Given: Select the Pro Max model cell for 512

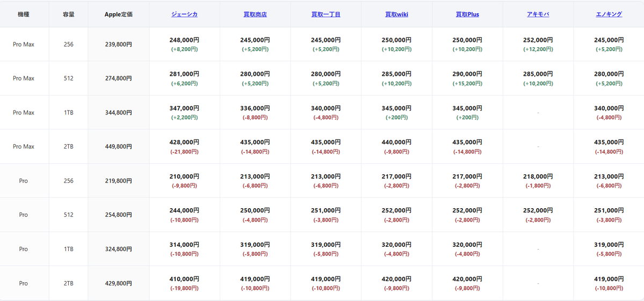Looking at the screenshot, I should (24, 78).
